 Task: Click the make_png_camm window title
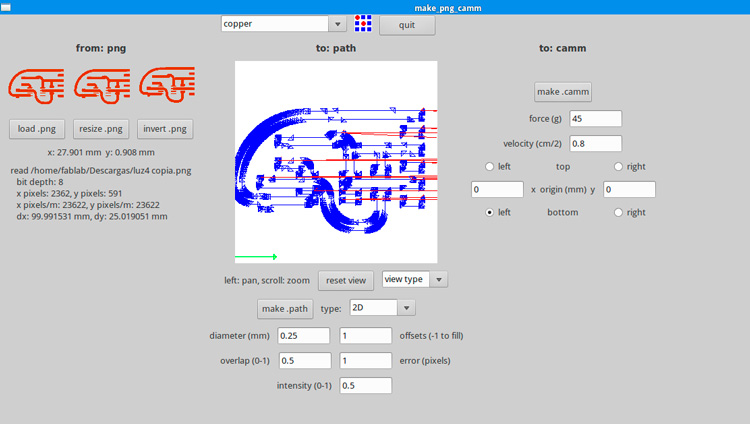[x=448, y=8]
